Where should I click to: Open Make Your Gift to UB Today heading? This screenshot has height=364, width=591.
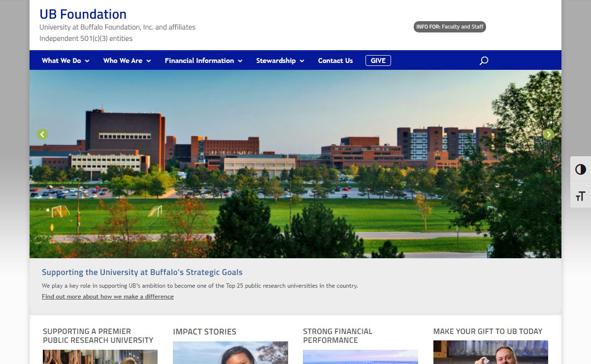click(488, 332)
